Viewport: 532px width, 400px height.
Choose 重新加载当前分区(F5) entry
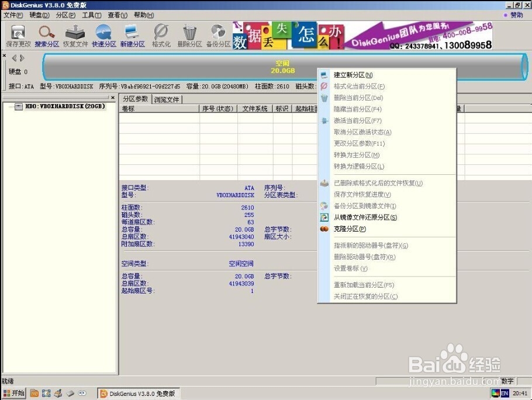click(x=387, y=285)
